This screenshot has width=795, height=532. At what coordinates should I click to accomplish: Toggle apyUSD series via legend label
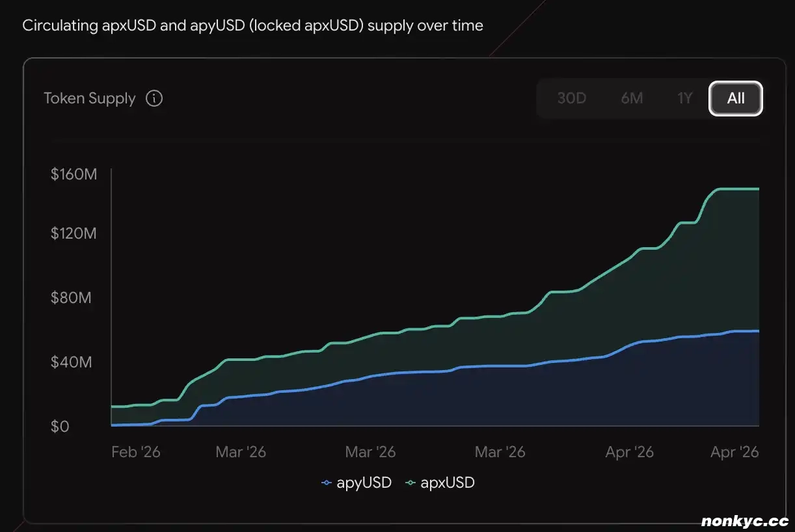tap(364, 483)
